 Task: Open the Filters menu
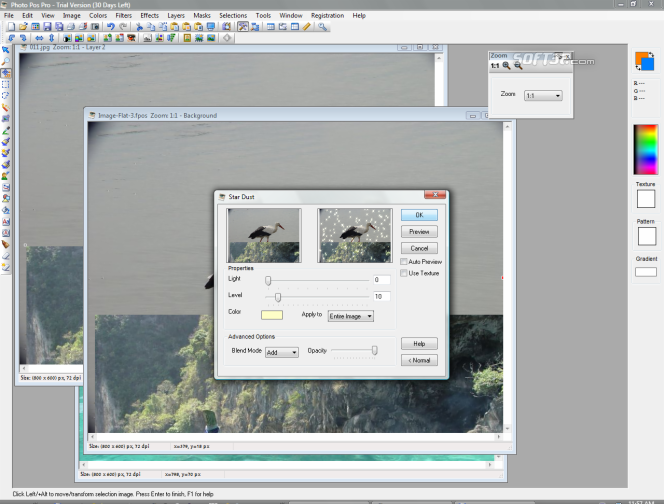(124, 15)
